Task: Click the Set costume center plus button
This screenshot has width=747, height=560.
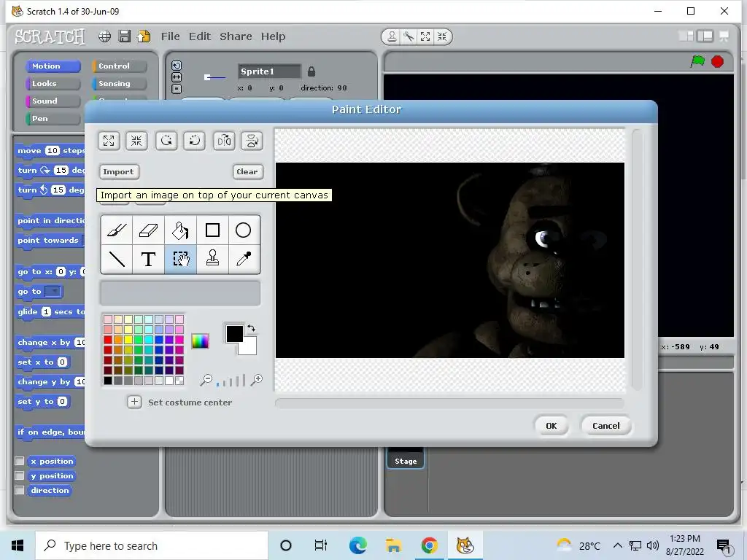Action: point(134,402)
